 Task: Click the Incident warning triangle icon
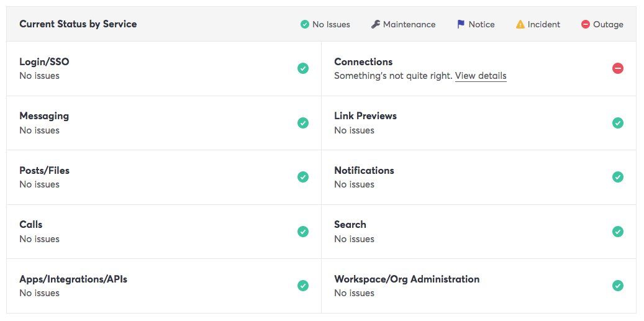pos(520,24)
